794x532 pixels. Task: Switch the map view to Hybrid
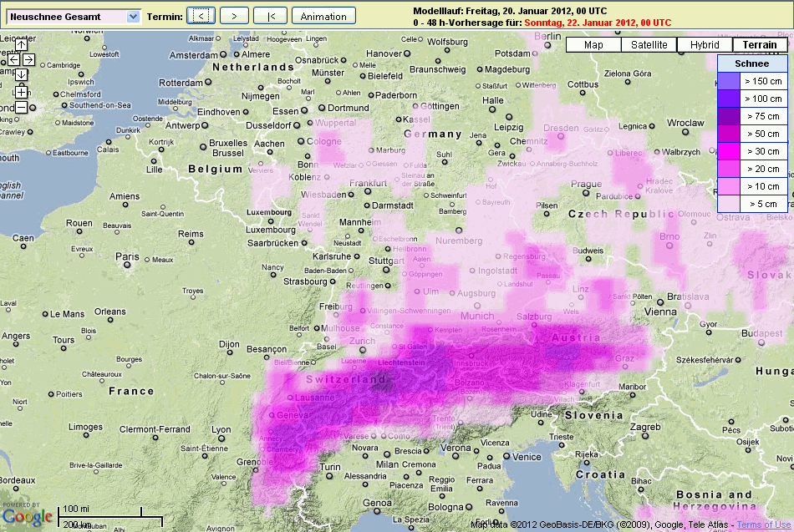(705, 44)
